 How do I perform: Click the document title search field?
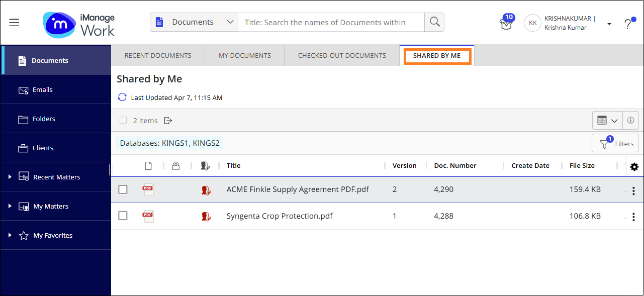[331, 22]
